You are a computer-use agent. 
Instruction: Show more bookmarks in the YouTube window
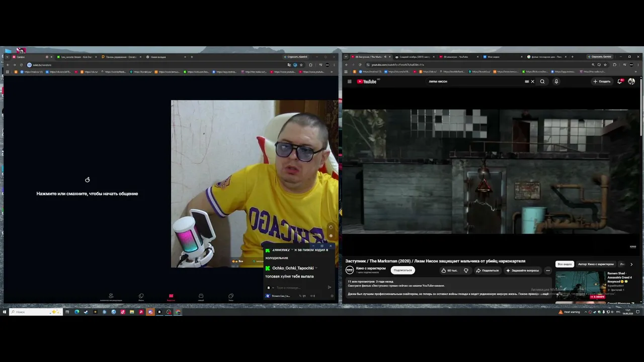(636, 72)
